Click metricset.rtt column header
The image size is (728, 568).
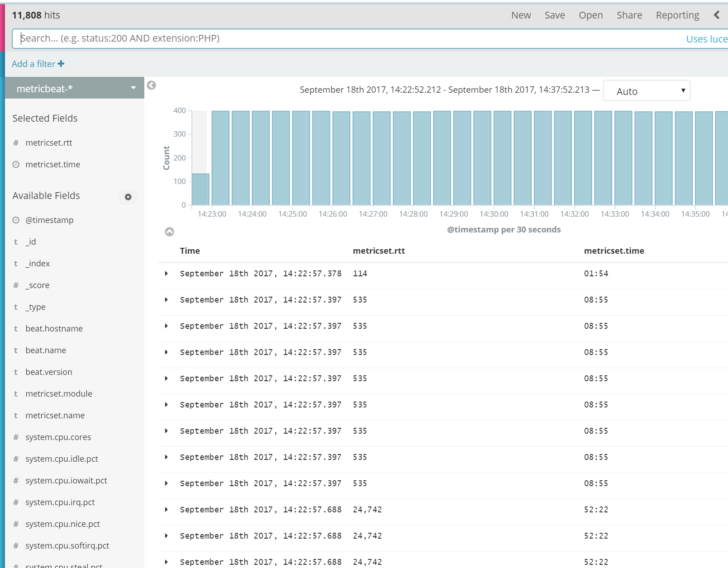point(379,251)
